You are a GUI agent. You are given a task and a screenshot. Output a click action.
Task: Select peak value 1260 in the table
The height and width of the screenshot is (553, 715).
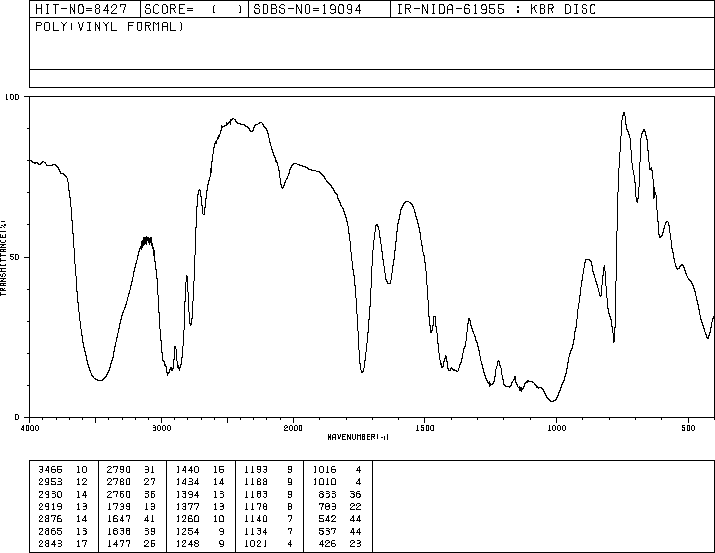coord(187,519)
